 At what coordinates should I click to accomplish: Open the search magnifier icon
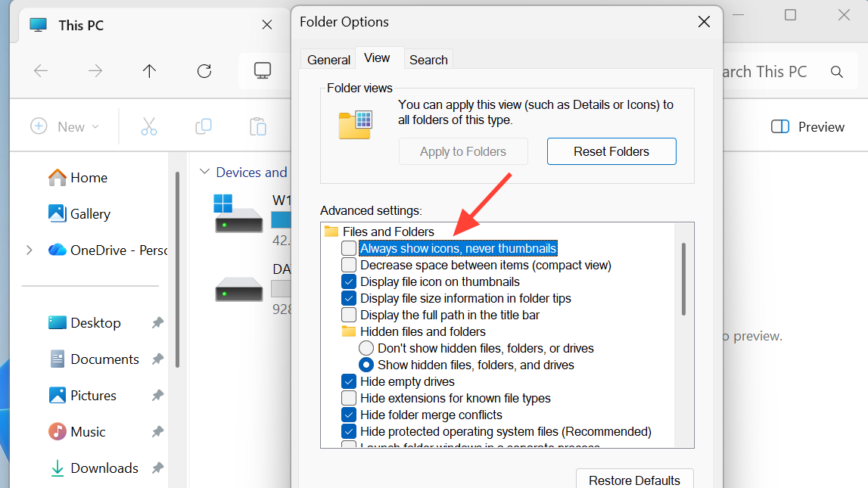[x=836, y=71]
